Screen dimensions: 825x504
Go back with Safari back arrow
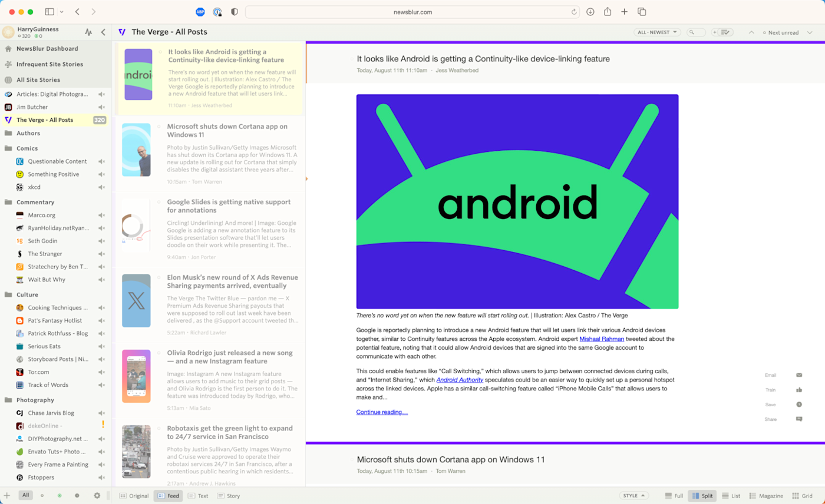(78, 12)
